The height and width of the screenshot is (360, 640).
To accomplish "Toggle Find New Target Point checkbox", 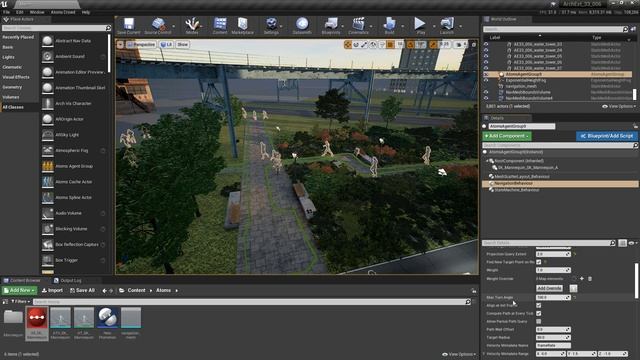I will coord(539,262).
